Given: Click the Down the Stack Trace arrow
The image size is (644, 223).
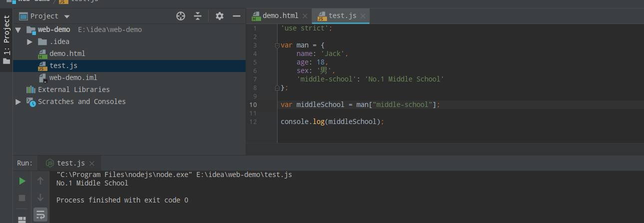Looking at the screenshot, I should click(40, 198).
